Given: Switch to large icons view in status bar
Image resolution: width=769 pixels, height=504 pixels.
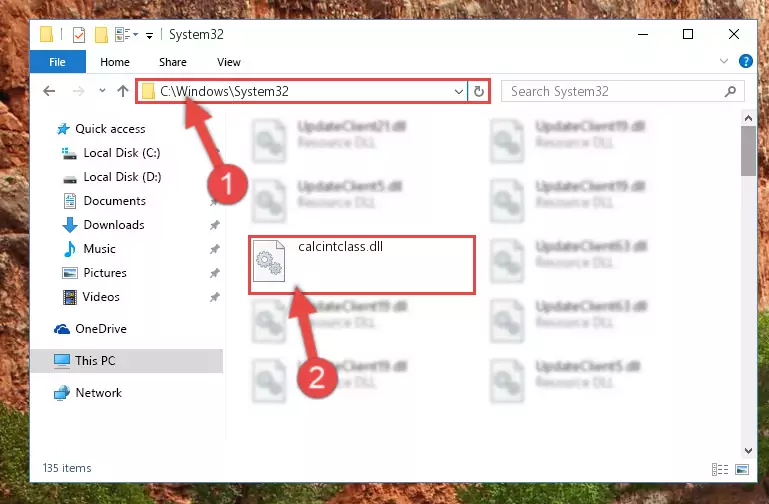Looking at the screenshot, I should 742,469.
